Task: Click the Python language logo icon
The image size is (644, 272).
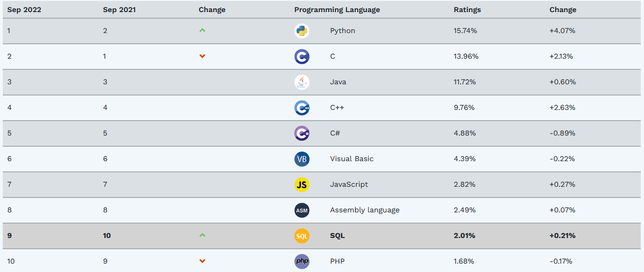Action: point(302,31)
